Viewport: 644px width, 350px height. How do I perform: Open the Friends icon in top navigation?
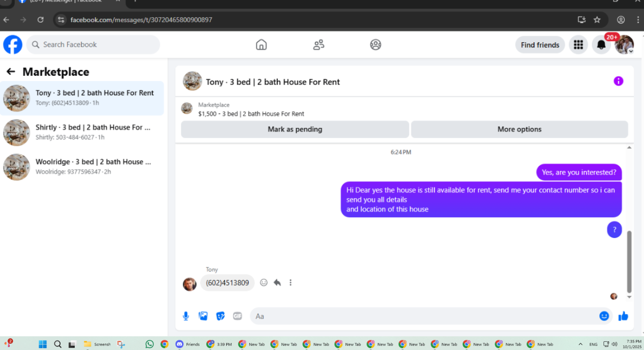click(x=319, y=45)
